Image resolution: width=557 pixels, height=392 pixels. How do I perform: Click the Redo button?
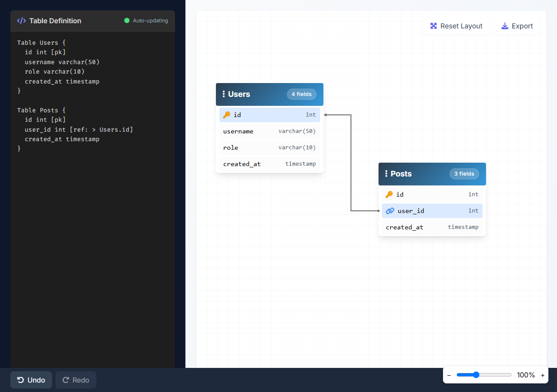[76, 380]
